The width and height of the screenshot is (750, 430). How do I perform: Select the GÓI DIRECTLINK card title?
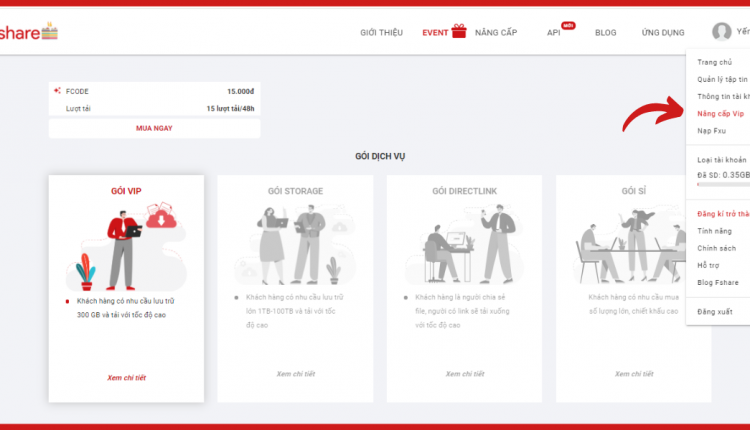click(x=464, y=191)
